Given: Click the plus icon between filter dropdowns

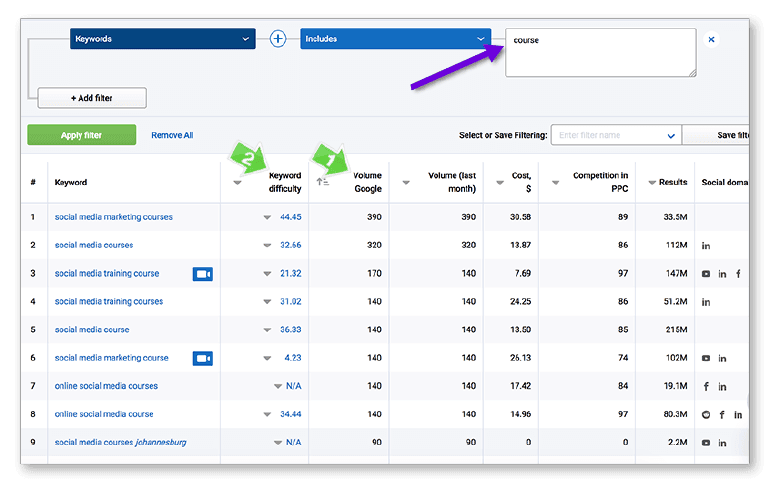Looking at the screenshot, I should (x=278, y=39).
